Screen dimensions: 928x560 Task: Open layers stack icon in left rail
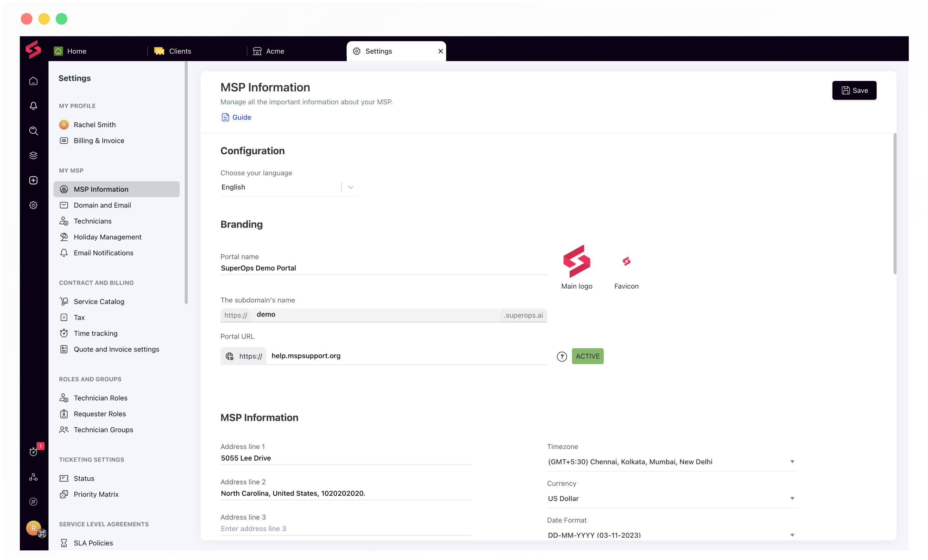tap(34, 156)
